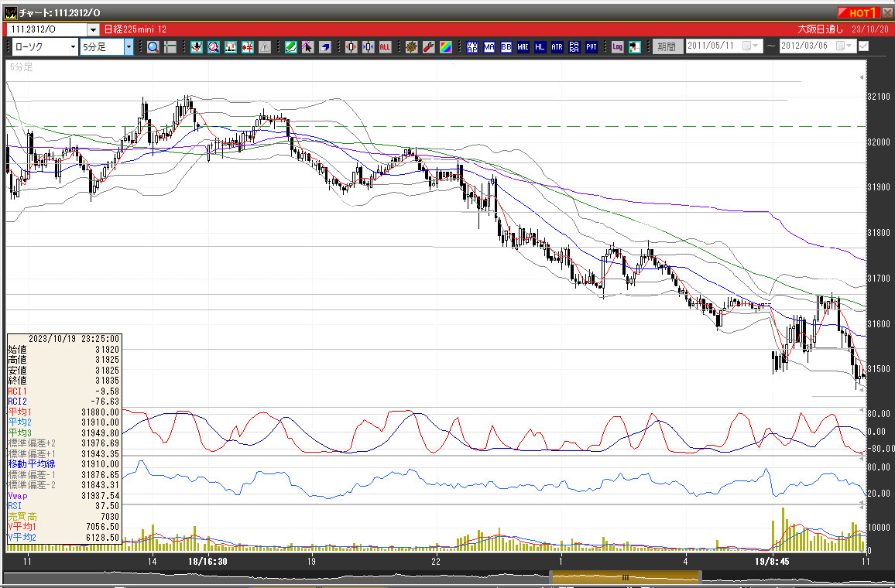Click the blue-arrow candlestick width icon
Image resolution: width=895 pixels, height=588 pixels.
click(x=369, y=46)
